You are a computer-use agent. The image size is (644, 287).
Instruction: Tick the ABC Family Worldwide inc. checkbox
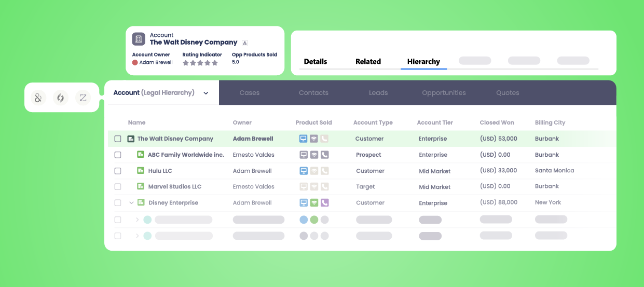(118, 155)
